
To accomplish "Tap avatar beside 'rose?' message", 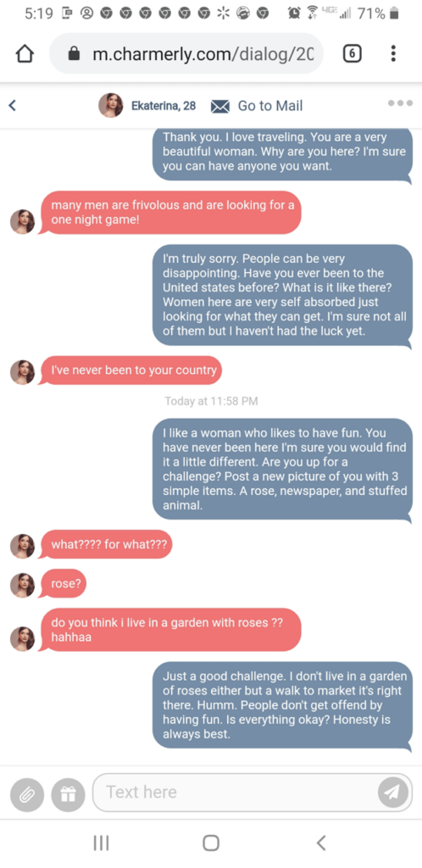I will pyautogui.click(x=23, y=585).
